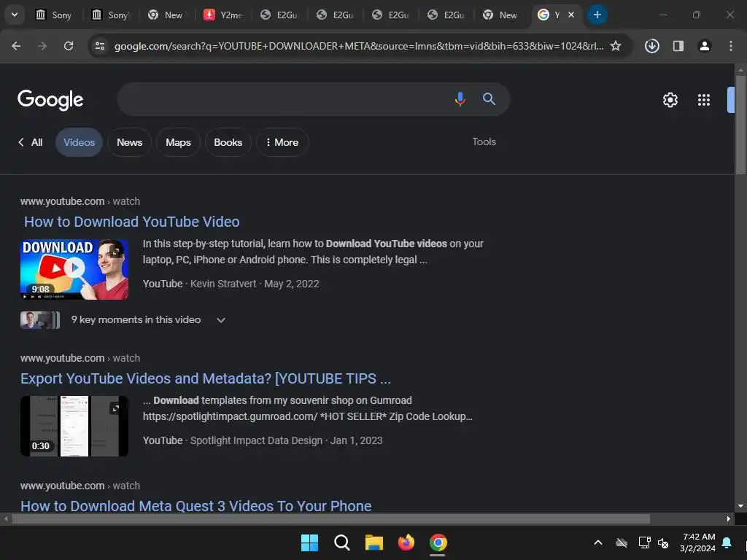This screenshot has height=560, width=747.
Task: Launch Firefox from the taskbar
Action: pos(406,542)
